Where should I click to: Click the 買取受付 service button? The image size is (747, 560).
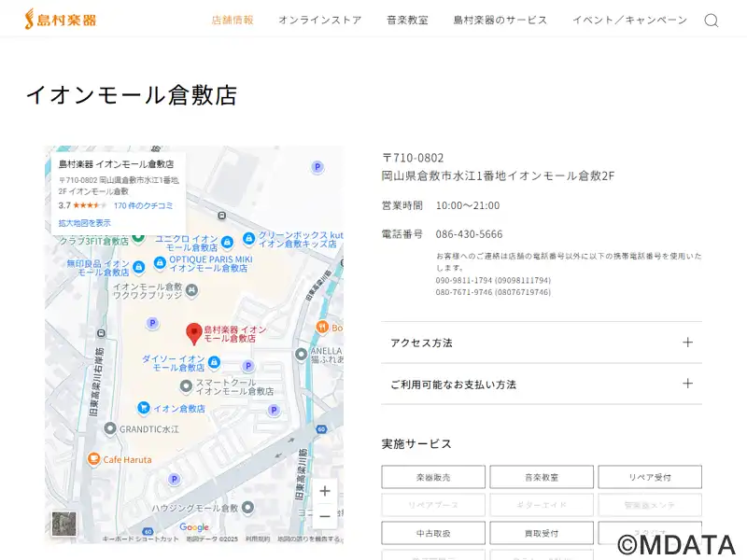(542, 533)
